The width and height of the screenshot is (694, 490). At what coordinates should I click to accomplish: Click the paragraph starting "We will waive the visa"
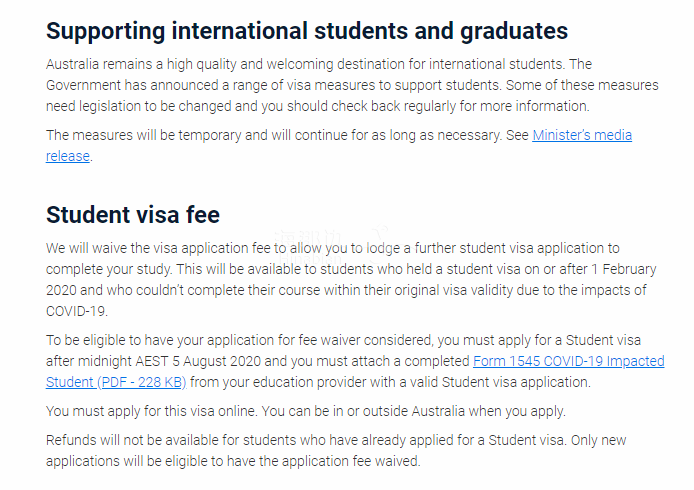pyautogui.click(x=351, y=280)
